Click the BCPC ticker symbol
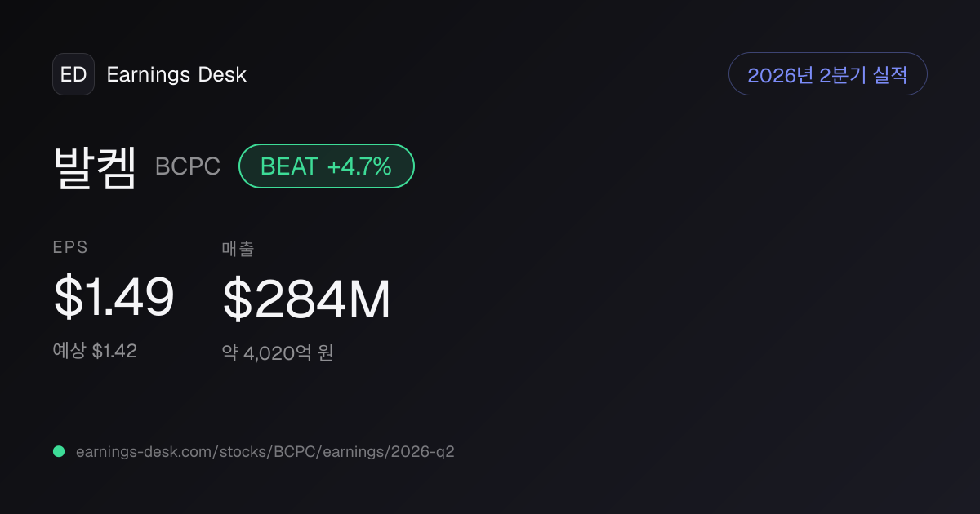The height and width of the screenshot is (514, 980). pos(188,167)
